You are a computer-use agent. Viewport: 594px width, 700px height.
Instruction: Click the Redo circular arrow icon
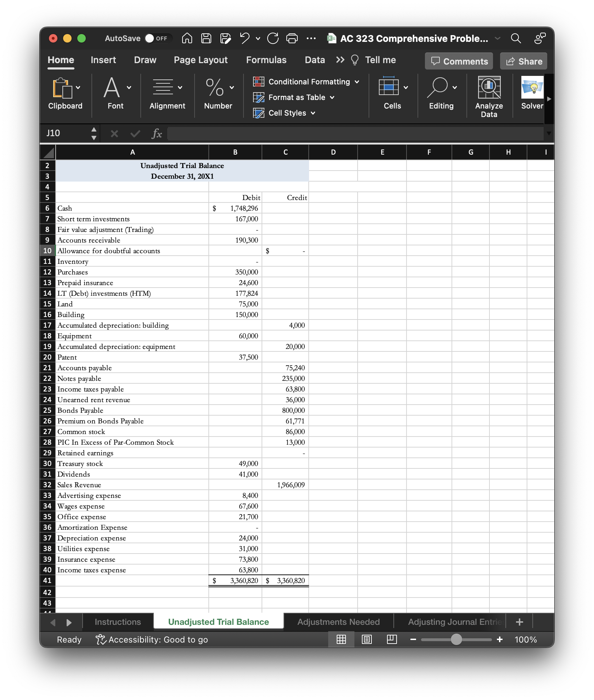(x=273, y=38)
